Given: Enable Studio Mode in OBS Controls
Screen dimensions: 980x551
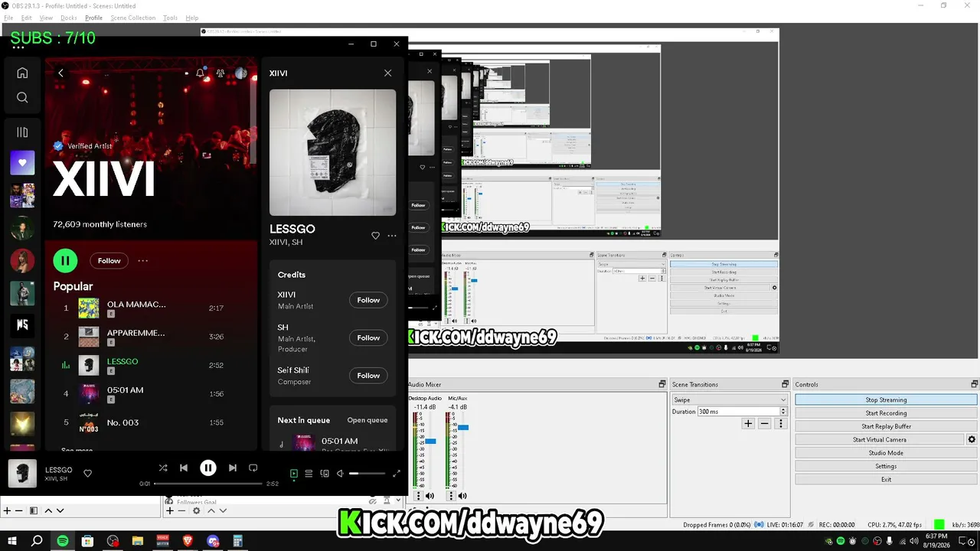Looking at the screenshot, I should (x=886, y=453).
